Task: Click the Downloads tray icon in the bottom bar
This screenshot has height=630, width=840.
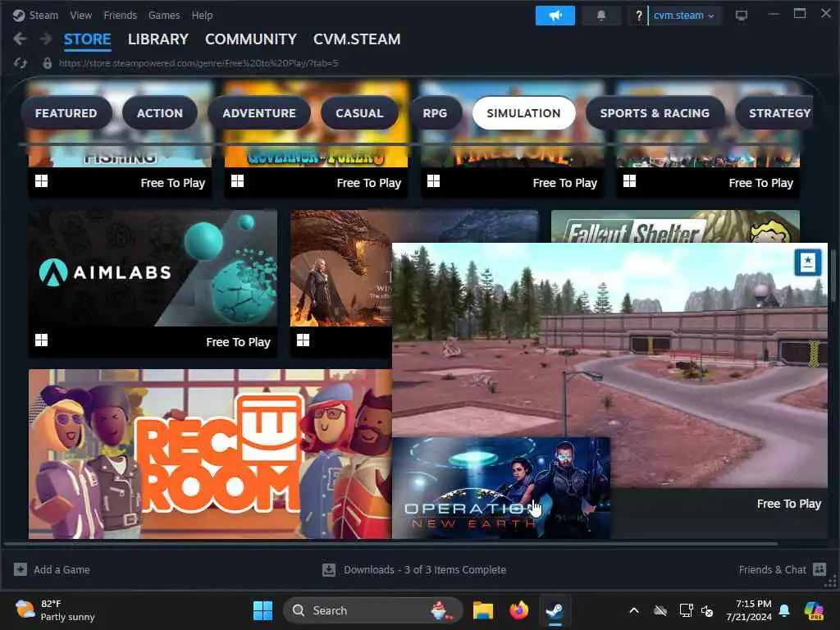Action: pos(329,569)
